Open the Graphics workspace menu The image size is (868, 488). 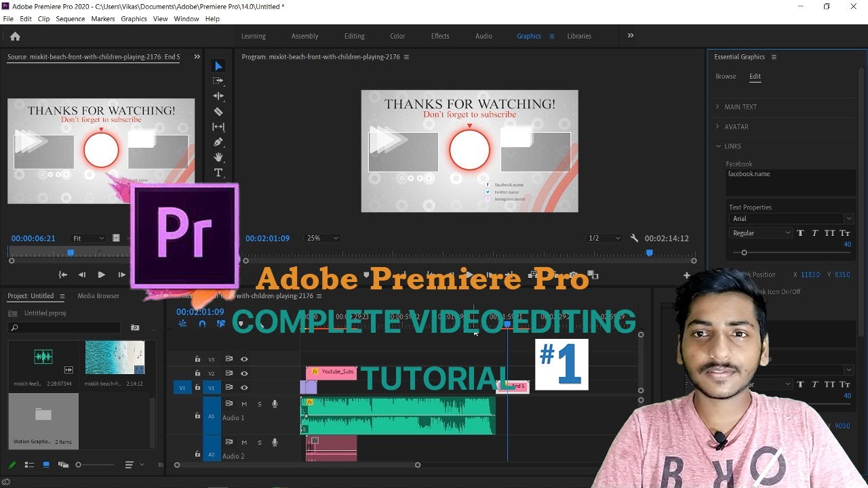tap(552, 36)
